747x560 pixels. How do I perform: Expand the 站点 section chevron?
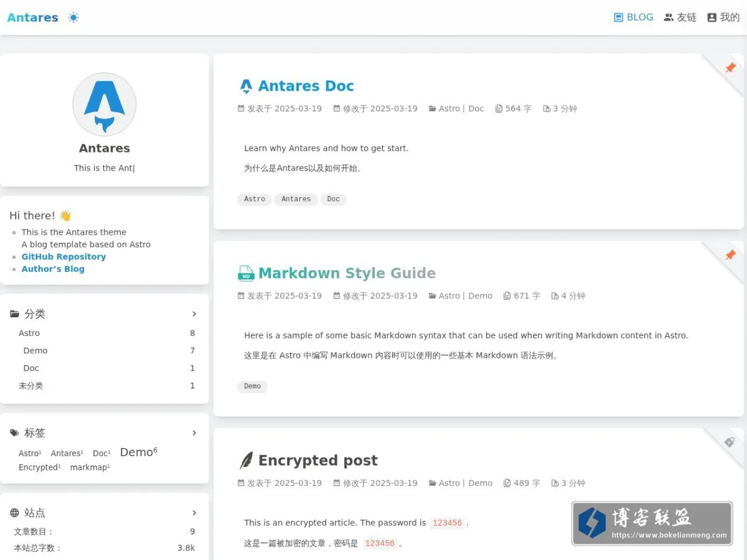(194, 513)
